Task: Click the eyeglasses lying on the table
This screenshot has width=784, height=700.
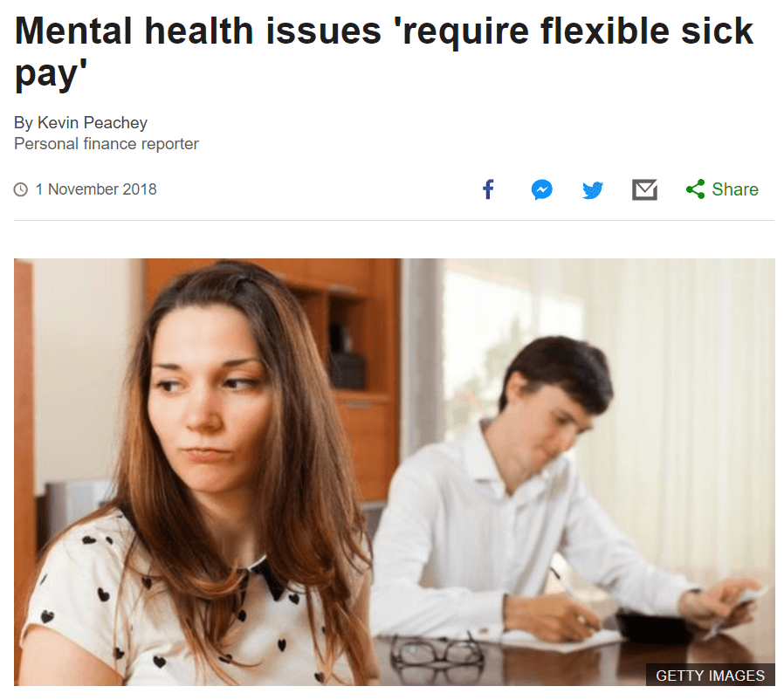Action: 437,651
